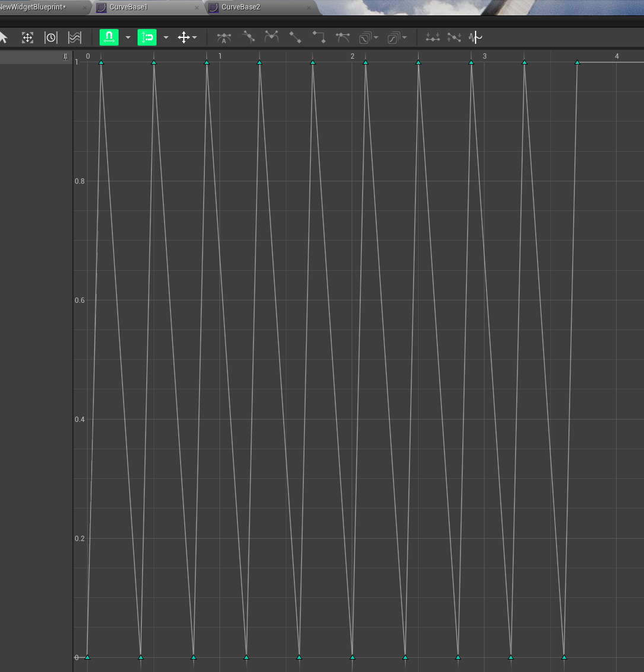Select the arrow selection tool in toolbar

(x=4, y=38)
